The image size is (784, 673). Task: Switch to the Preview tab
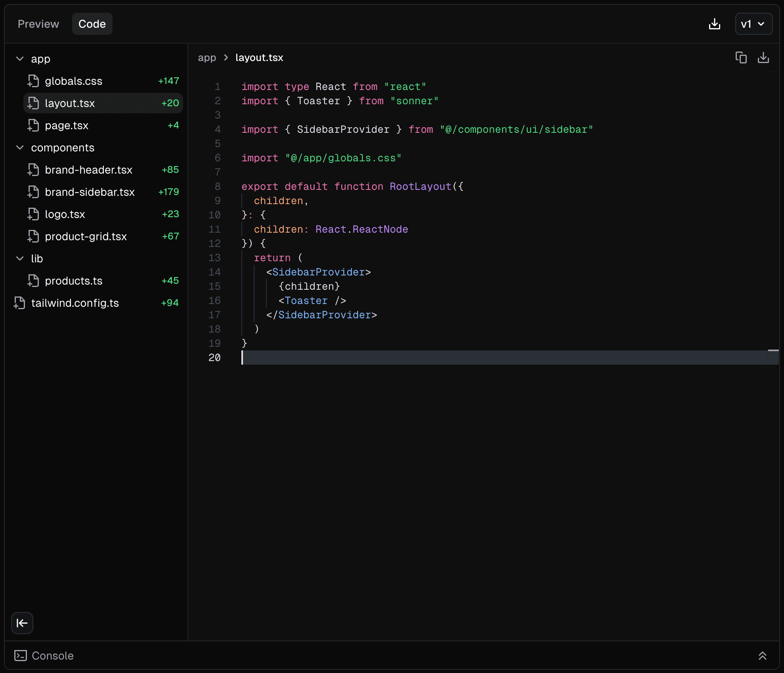click(x=38, y=24)
